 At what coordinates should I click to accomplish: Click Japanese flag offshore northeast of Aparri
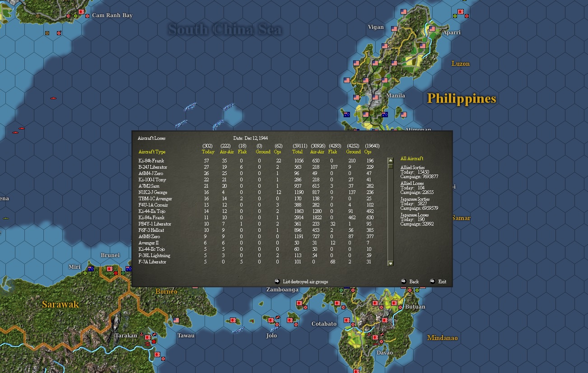[461, 12]
